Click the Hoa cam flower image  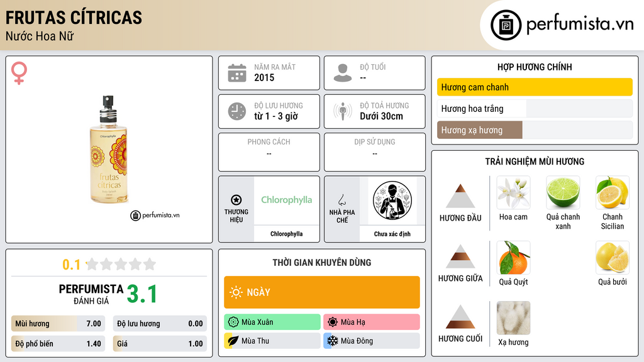click(x=513, y=192)
